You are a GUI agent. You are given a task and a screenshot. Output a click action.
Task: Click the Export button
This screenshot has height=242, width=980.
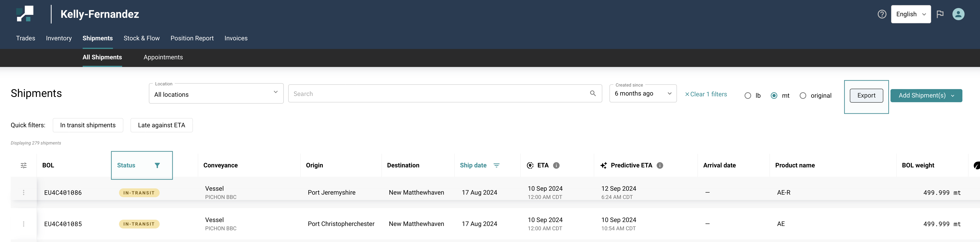pyautogui.click(x=866, y=96)
